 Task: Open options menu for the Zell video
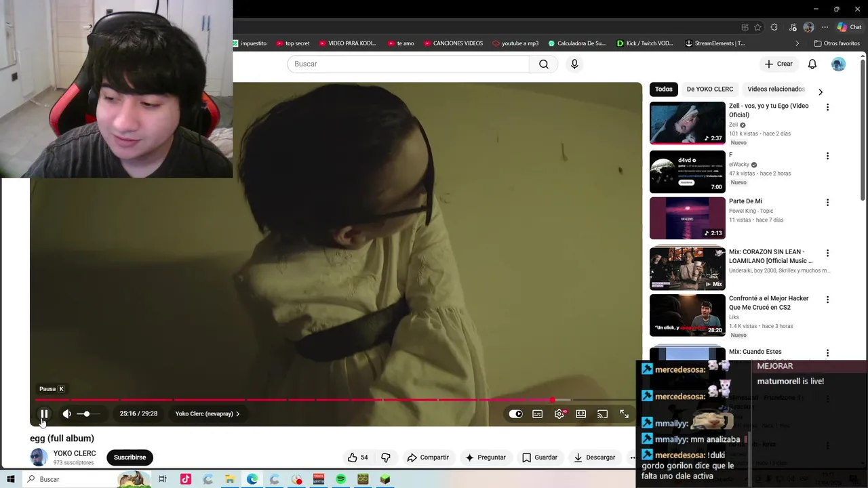827,107
